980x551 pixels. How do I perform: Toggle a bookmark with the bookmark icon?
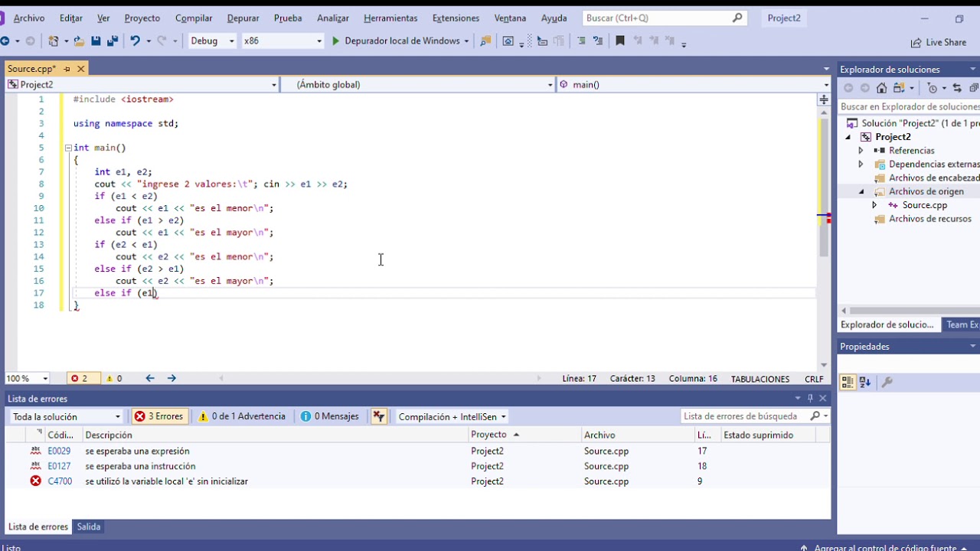620,41
